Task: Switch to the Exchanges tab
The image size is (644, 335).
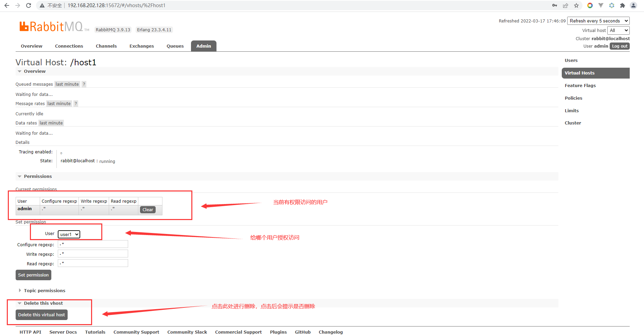Action: pos(142,46)
